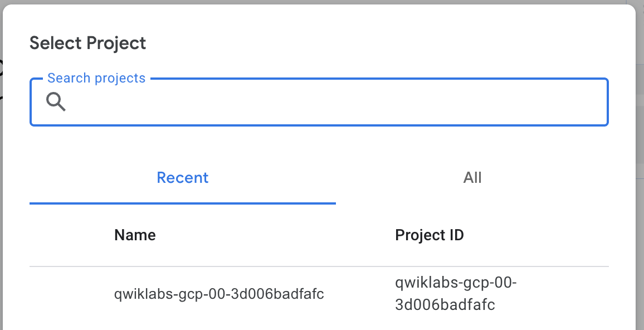The height and width of the screenshot is (330, 644).
Task: Click the magnifying glass search icon
Action: (56, 102)
